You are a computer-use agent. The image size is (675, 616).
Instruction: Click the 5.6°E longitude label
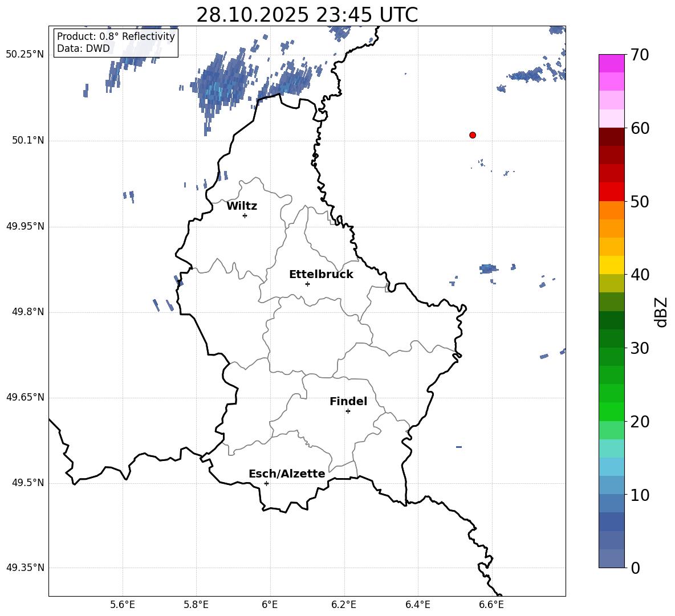coord(123,605)
